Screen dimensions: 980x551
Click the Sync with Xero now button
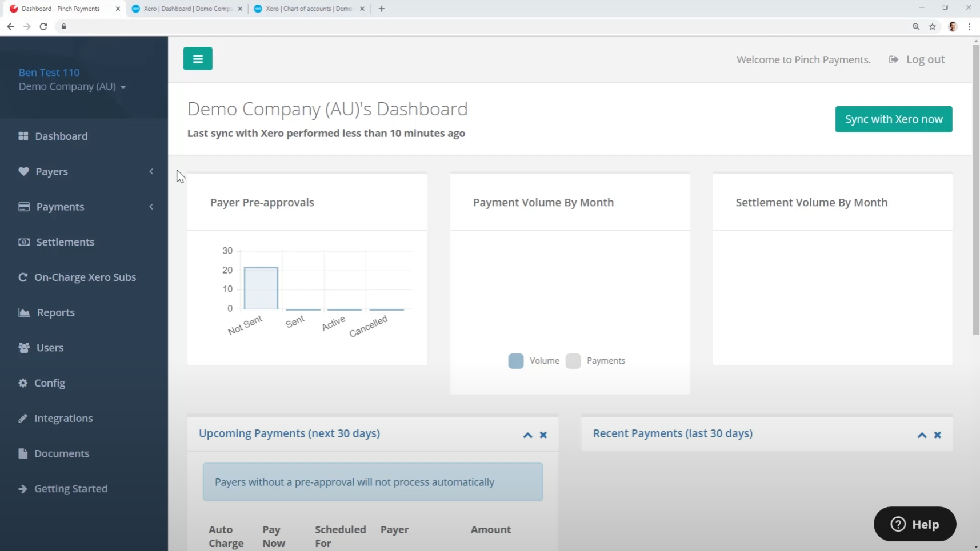pos(894,119)
